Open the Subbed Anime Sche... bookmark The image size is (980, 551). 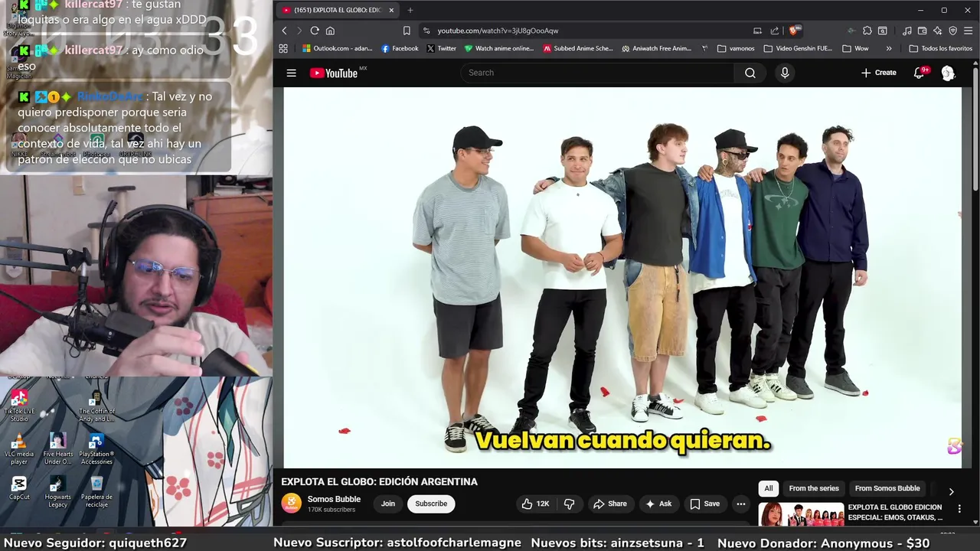[578, 48]
